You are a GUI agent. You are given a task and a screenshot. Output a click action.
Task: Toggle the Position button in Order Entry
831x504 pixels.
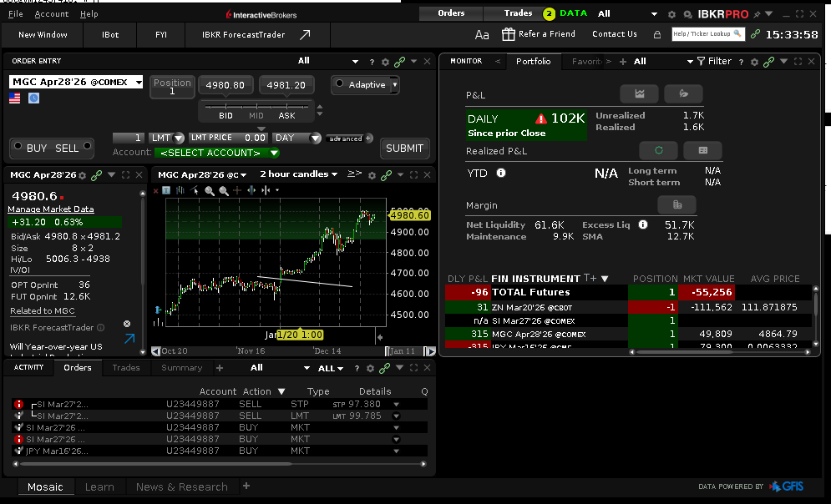point(172,84)
